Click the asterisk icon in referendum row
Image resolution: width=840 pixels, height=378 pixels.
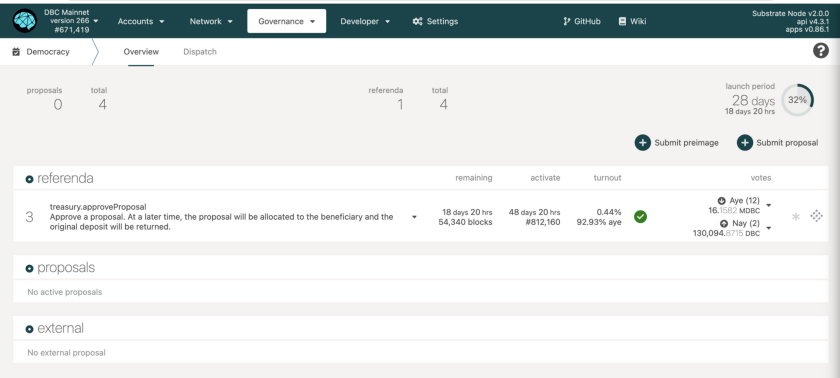click(796, 216)
